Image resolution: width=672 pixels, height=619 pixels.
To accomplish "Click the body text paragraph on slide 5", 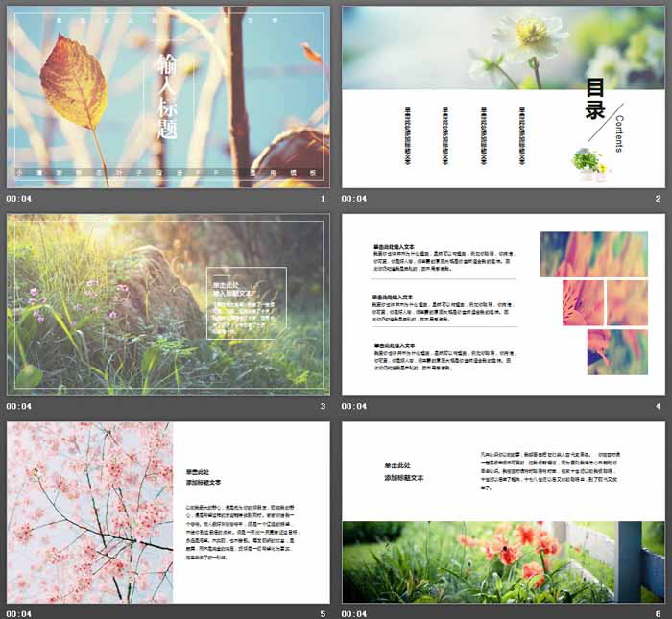I will tap(242, 532).
